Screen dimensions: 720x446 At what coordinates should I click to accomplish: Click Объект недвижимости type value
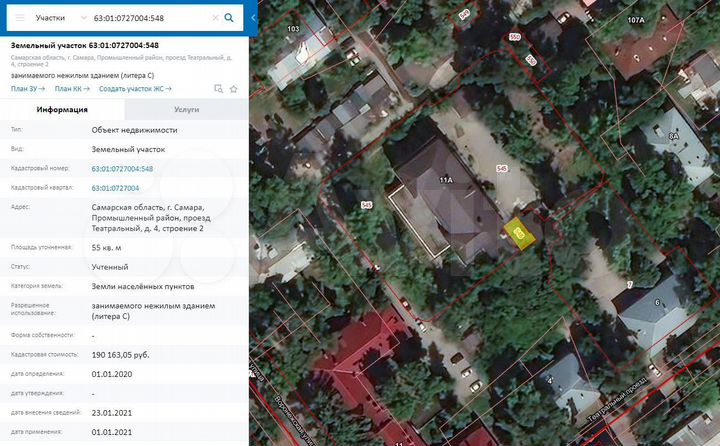134,130
